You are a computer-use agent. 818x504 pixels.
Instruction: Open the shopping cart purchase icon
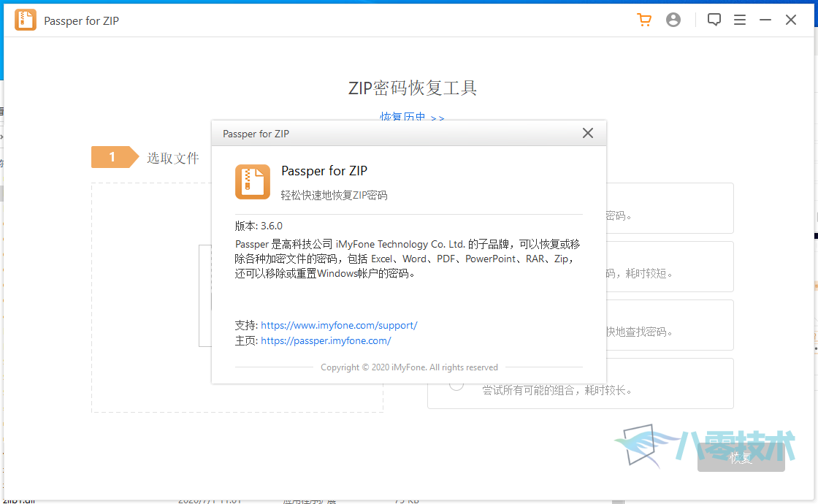(644, 20)
